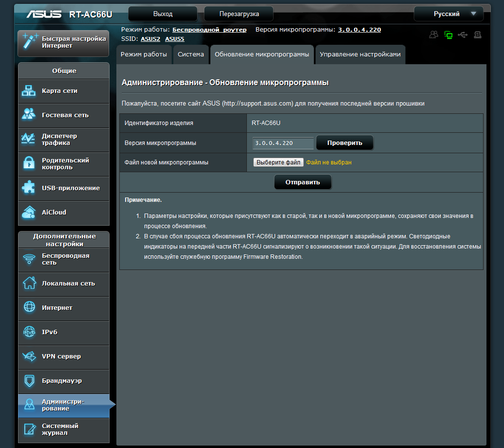This screenshot has width=504, height=448.
Task: Open Локальная сеть menu item
Action: [x=64, y=284]
